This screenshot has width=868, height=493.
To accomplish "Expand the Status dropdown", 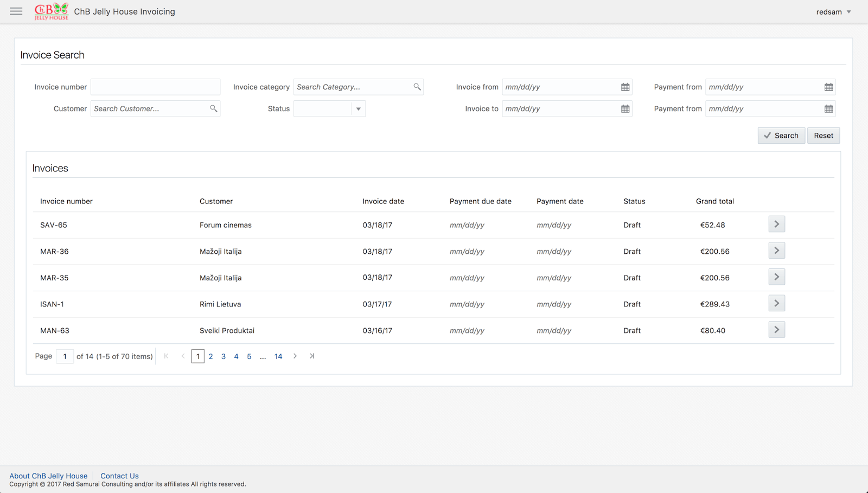I will [x=358, y=109].
